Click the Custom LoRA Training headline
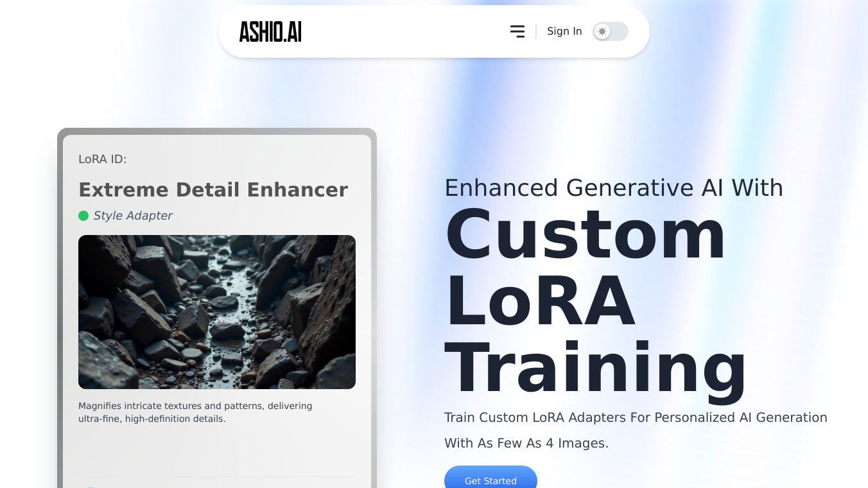 pyautogui.click(x=596, y=301)
